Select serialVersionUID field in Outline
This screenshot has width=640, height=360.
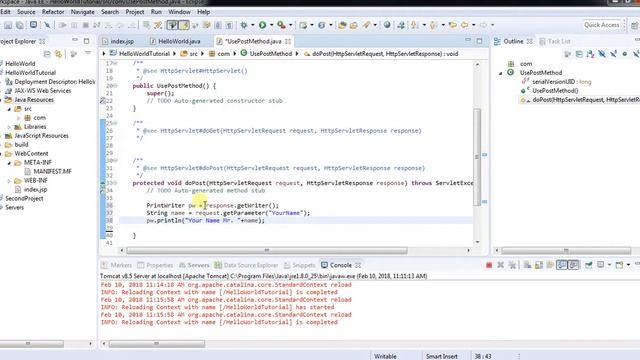click(561, 82)
